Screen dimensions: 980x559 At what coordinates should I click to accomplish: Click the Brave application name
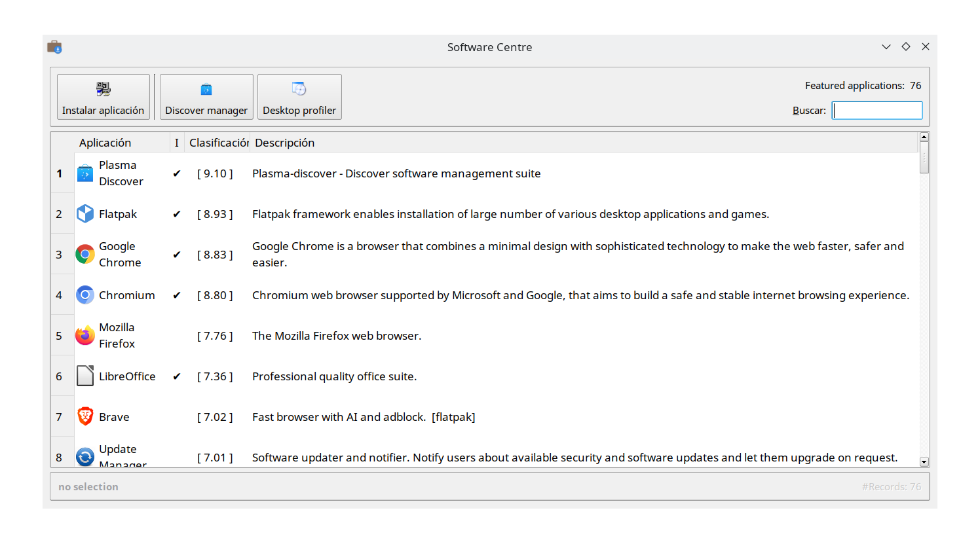coord(114,417)
